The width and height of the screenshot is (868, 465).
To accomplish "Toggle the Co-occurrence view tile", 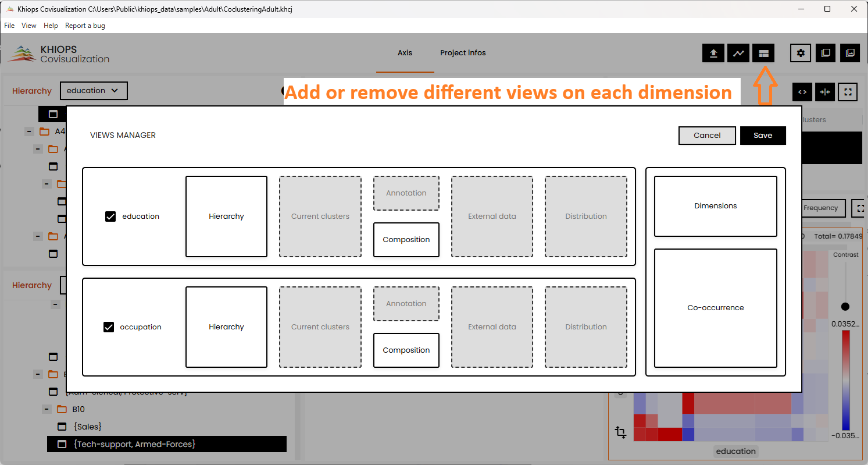I will [716, 308].
